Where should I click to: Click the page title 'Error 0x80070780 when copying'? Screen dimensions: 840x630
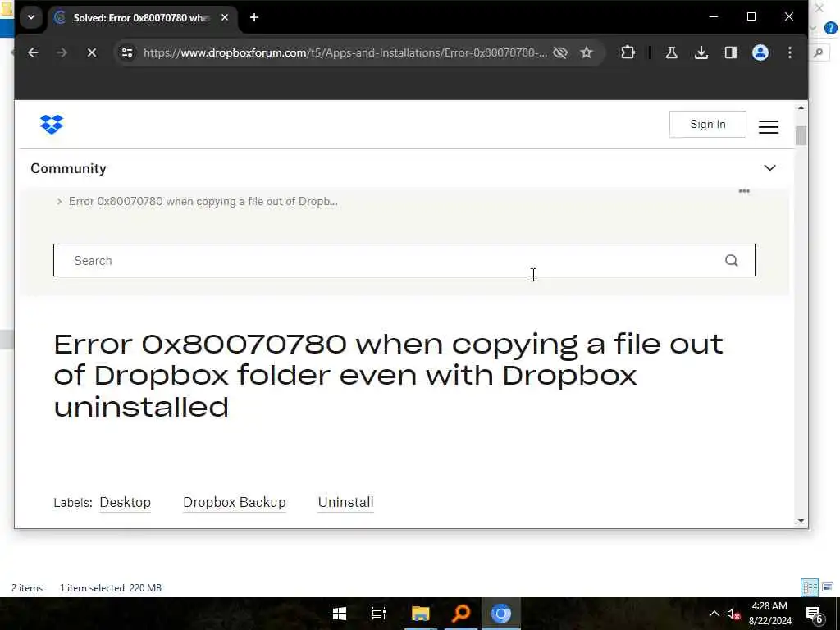click(x=388, y=375)
